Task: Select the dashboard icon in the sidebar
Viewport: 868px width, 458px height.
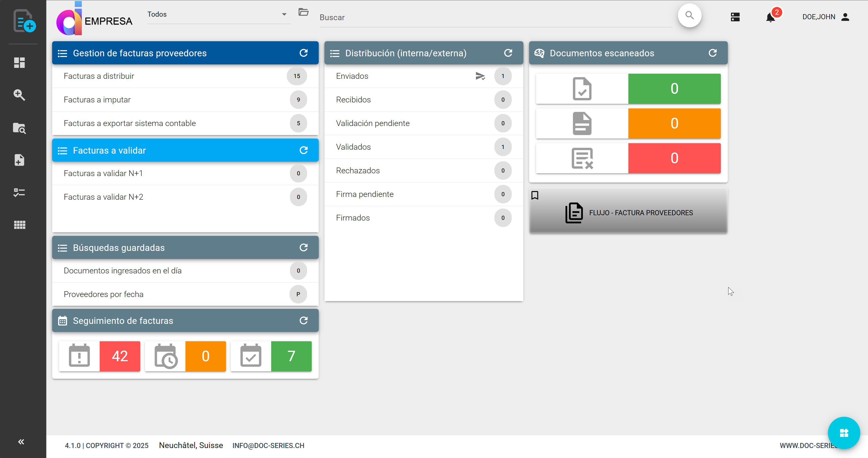Action: [19, 63]
